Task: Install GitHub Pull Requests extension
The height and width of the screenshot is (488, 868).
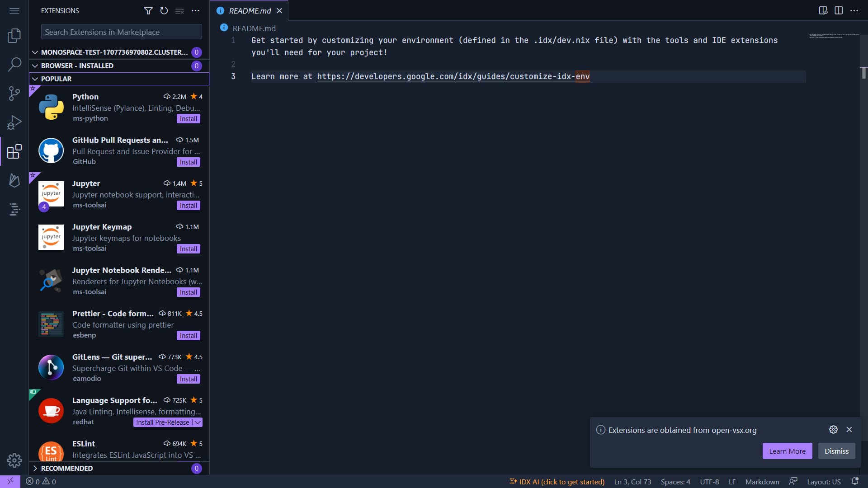Action: point(188,162)
